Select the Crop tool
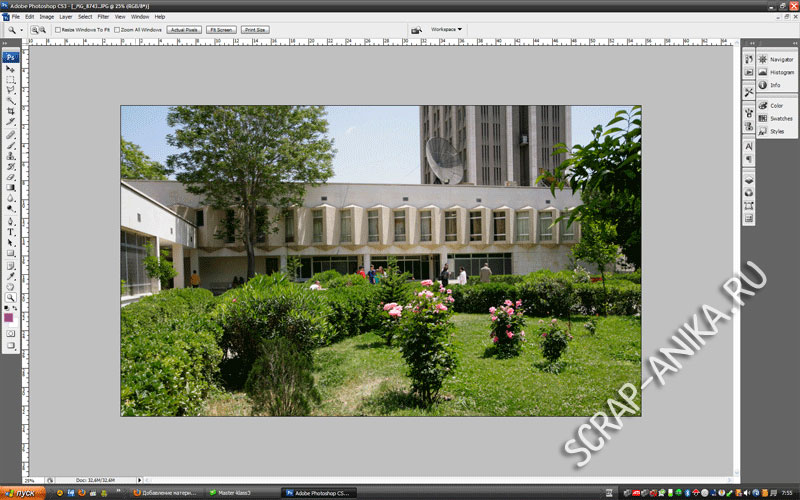Image resolution: width=800 pixels, height=500 pixels. click(x=11, y=112)
